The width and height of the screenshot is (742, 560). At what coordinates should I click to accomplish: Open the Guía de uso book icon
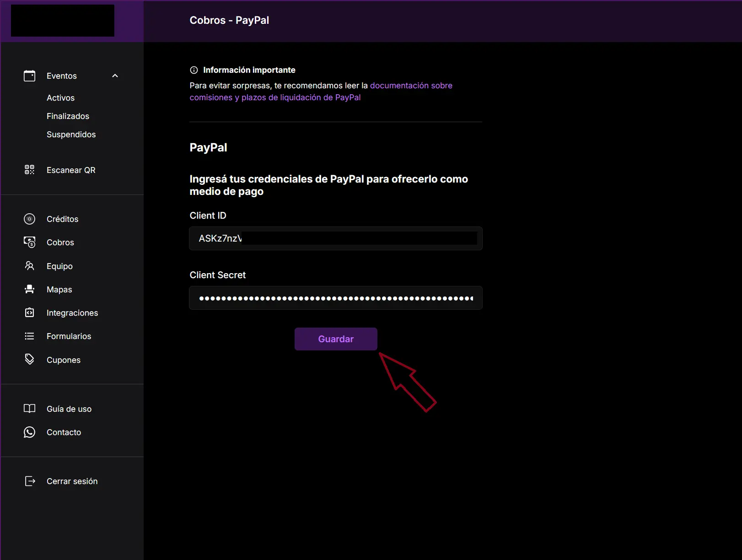29,409
